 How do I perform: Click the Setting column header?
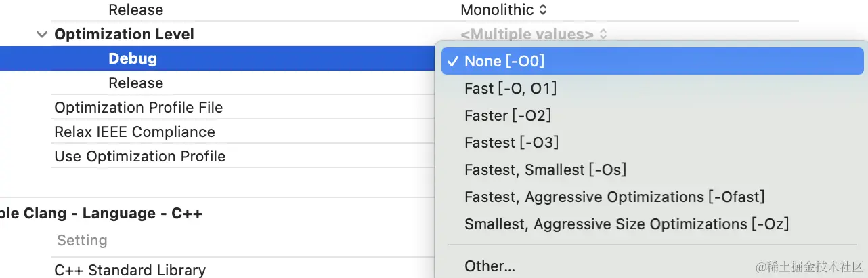click(x=82, y=241)
